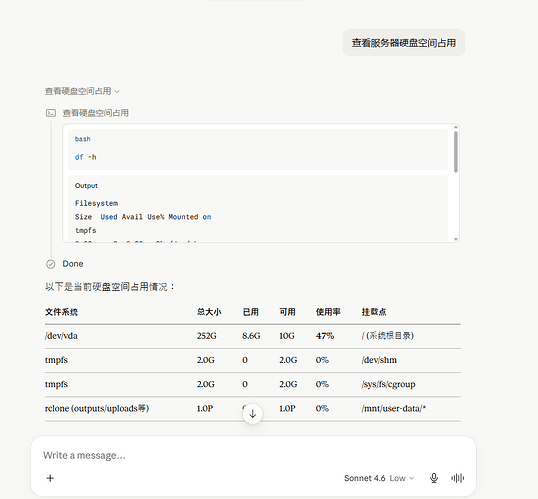Open the Sonnet 4.6 Low model dropdown

[379, 478]
